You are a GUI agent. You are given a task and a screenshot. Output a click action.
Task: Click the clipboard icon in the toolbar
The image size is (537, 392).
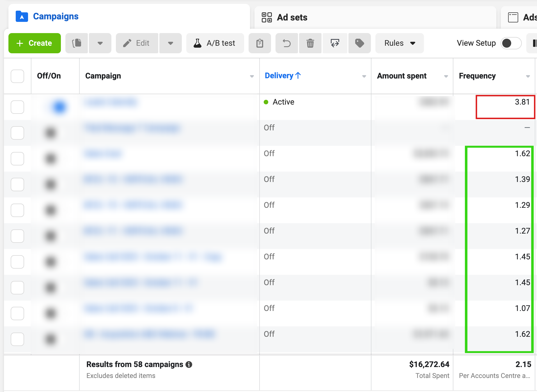point(260,43)
